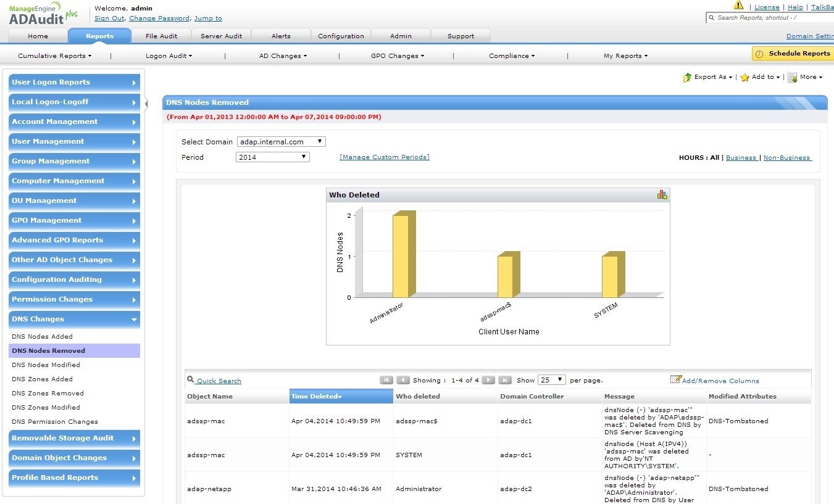Screen dimensions: 834x504
Task: Filter hours by Non-Business link
Action: (x=787, y=158)
